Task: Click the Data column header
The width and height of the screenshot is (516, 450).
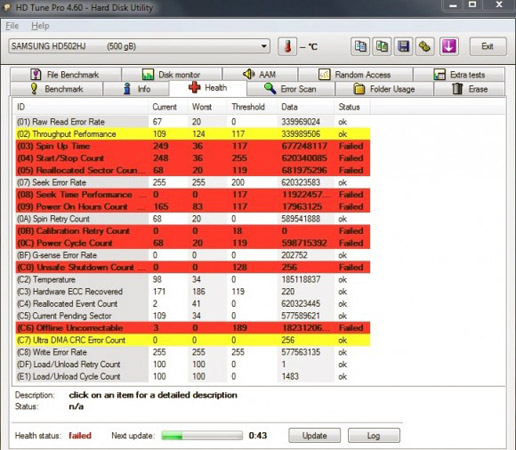Action: coord(306,107)
